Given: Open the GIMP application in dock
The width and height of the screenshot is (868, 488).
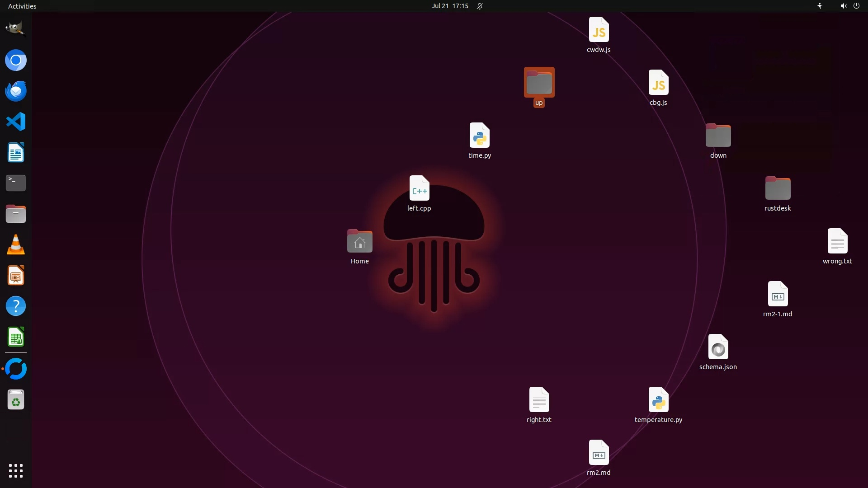Looking at the screenshot, I should tap(15, 28).
